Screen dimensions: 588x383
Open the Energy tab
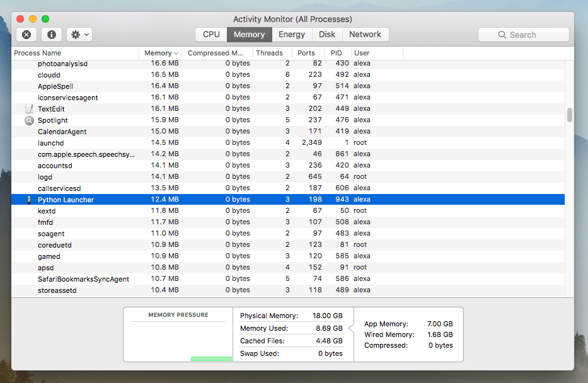pyautogui.click(x=292, y=34)
